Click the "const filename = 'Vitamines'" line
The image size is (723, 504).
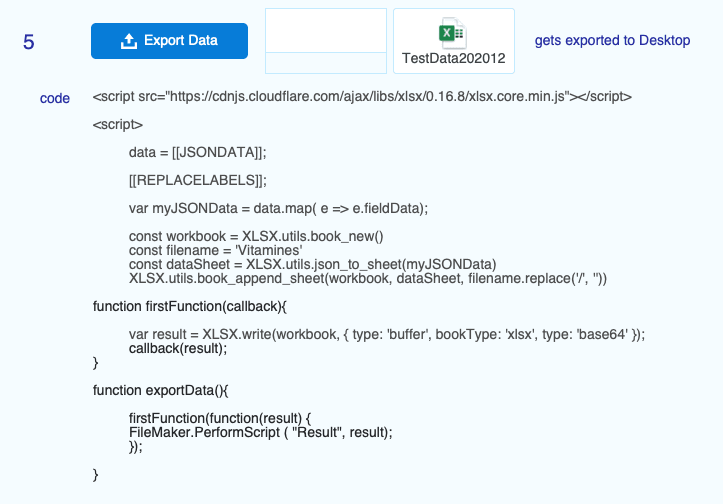pos(215,250)
